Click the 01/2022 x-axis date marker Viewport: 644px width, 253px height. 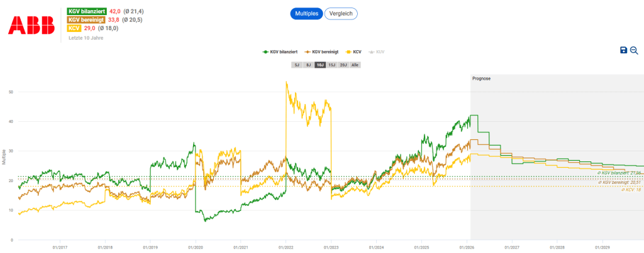pos(286,247)
